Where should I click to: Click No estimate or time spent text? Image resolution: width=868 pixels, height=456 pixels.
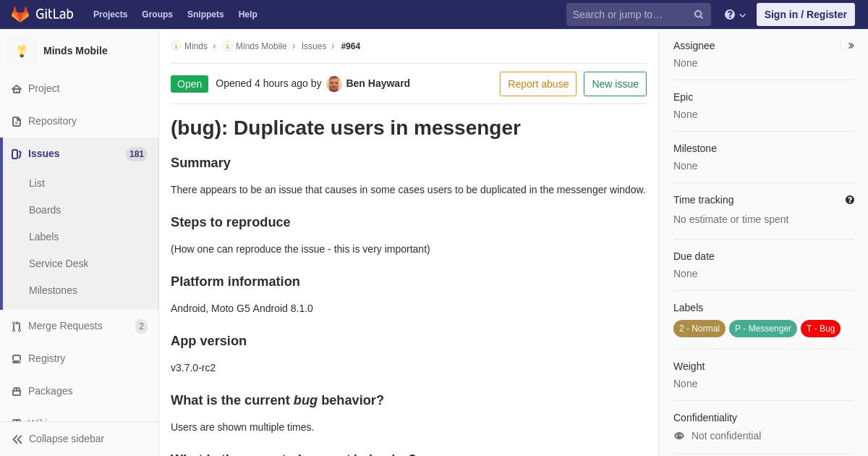pos(731,219)
